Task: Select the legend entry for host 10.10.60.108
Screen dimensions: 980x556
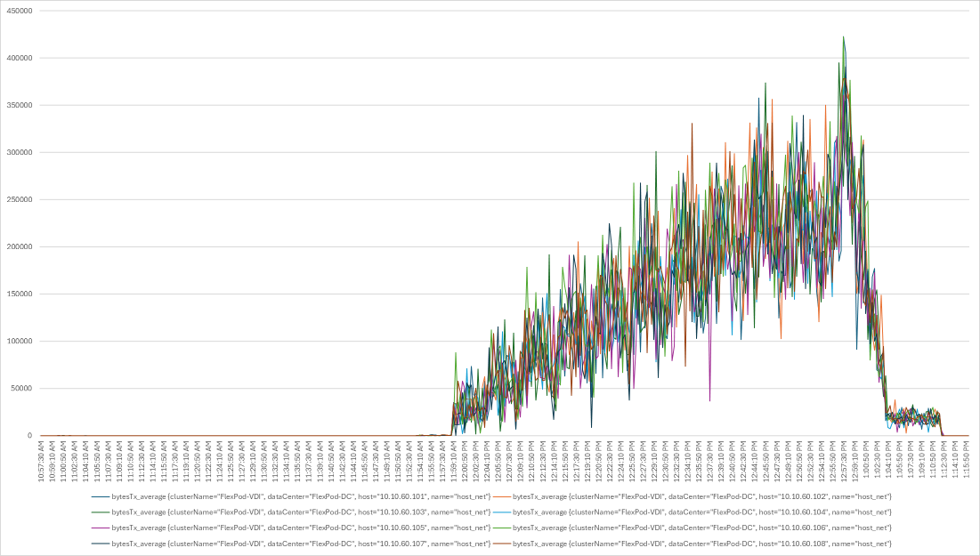Action: pos(692,544)
